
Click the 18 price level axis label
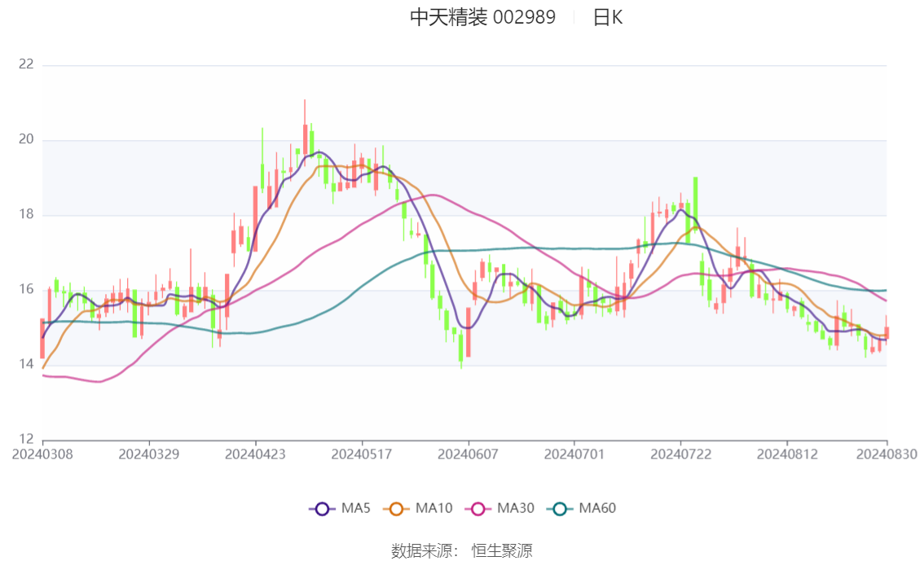pyautogui.click(x=26, y=215)
